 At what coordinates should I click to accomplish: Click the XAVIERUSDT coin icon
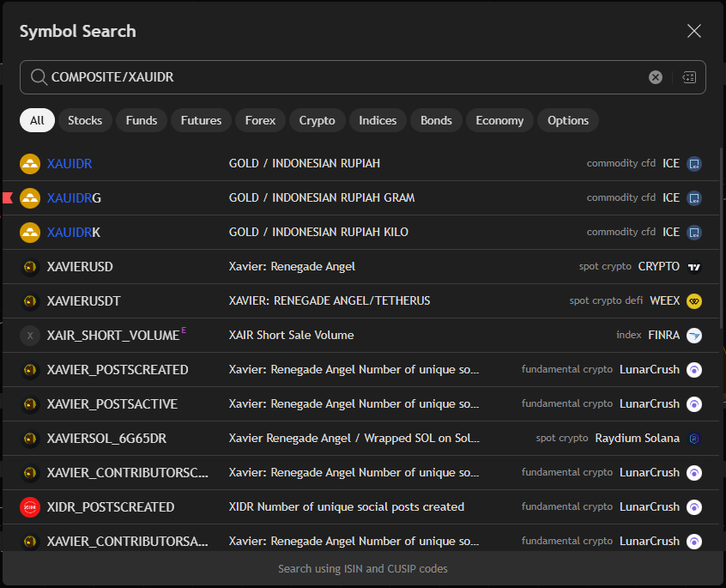[30, 301]
